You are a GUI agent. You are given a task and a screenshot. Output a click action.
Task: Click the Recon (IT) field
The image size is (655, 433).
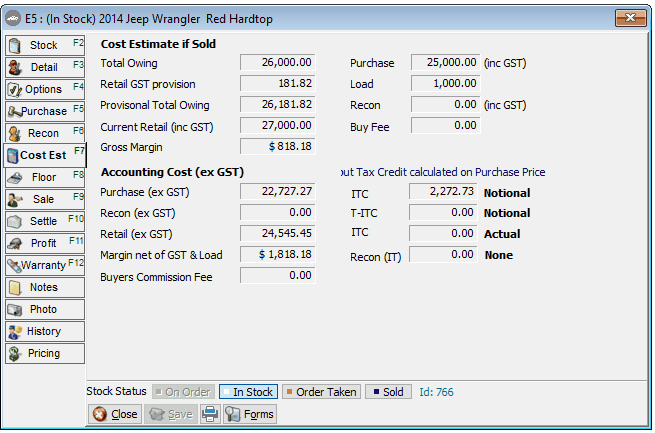[x=443, y=254]
